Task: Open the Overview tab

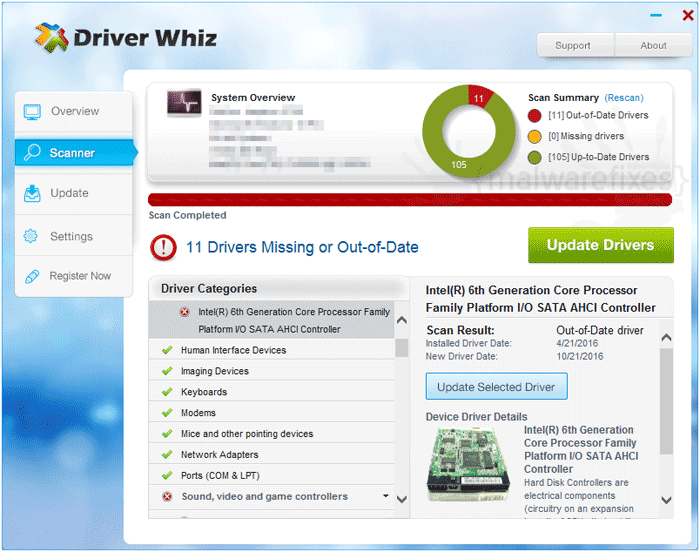Action: (74, 111)
